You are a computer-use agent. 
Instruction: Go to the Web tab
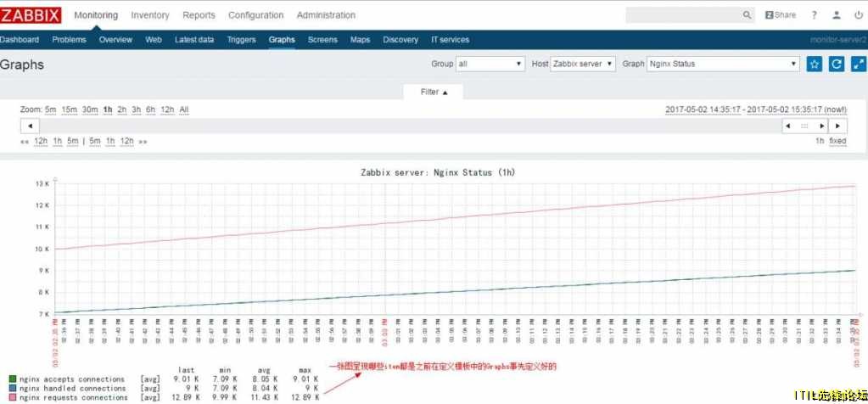point(154,40)
